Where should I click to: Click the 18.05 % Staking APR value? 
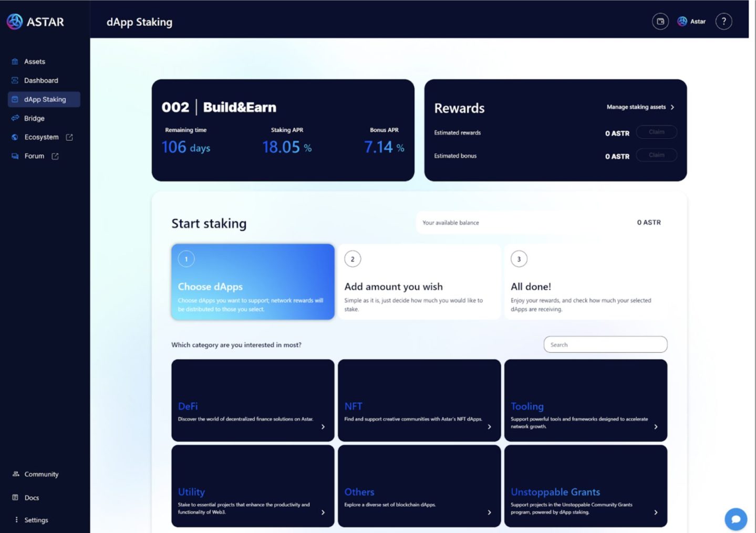coord(287,147)
